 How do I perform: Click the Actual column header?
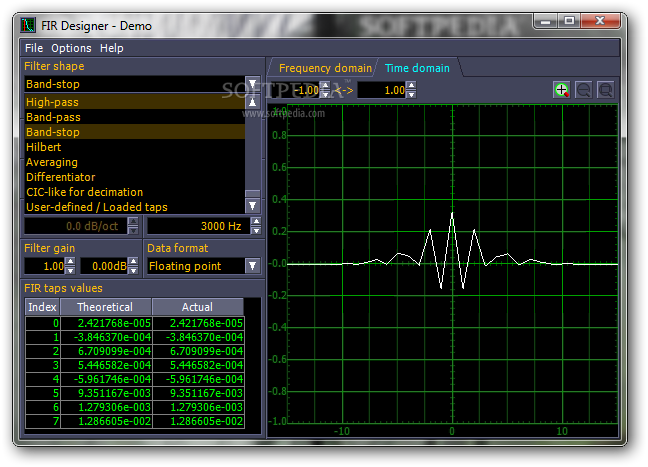point(198,307)
